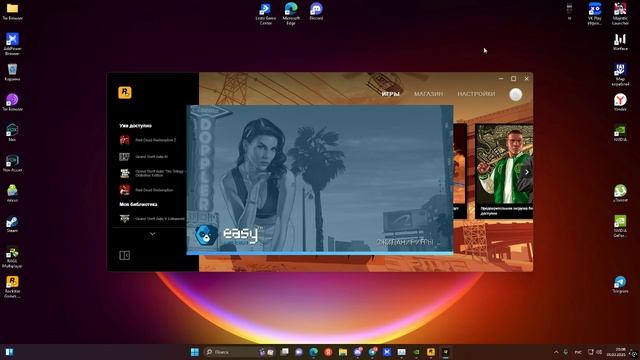Screen dimensions: 640x360
Task: Open RAGE Multiplayer desktop shortcut
Action: click(x=12, y=257)
